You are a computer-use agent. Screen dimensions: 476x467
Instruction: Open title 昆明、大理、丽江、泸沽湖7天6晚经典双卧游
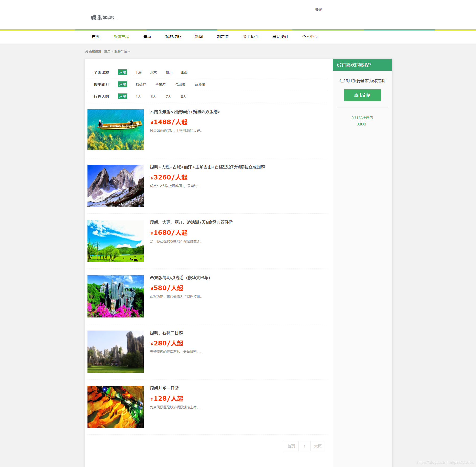(x=191, y=222)
